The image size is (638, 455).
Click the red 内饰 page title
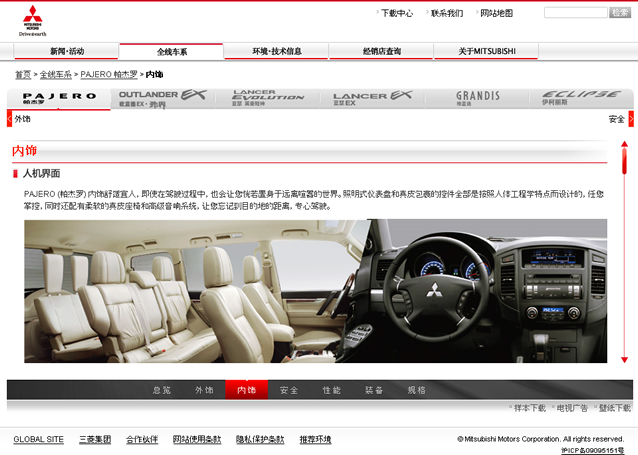(24, 151)
